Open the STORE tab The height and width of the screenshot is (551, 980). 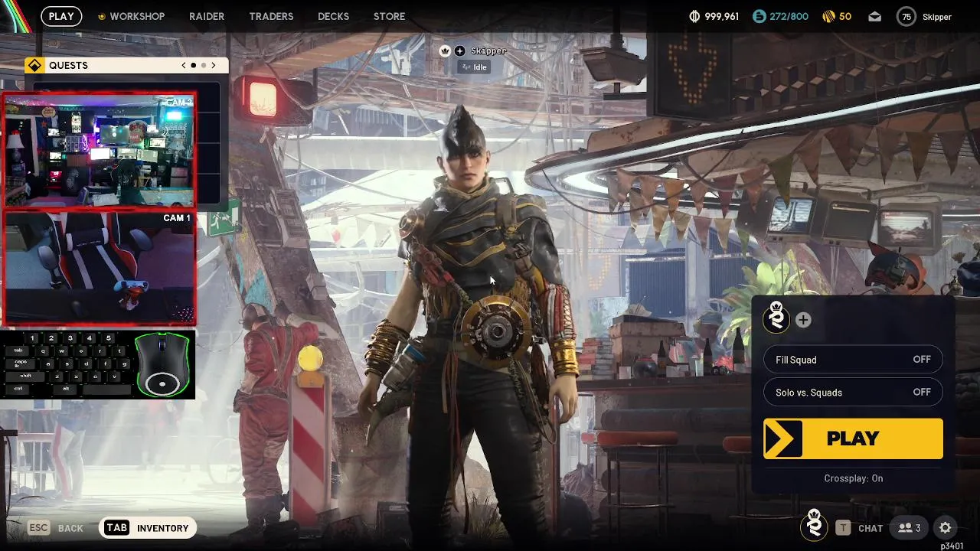389,16
